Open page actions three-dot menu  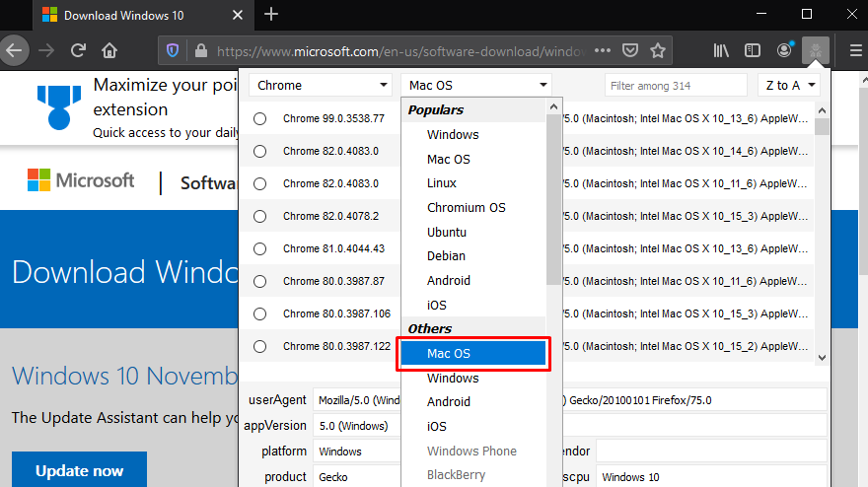click(x=603, y=51)
